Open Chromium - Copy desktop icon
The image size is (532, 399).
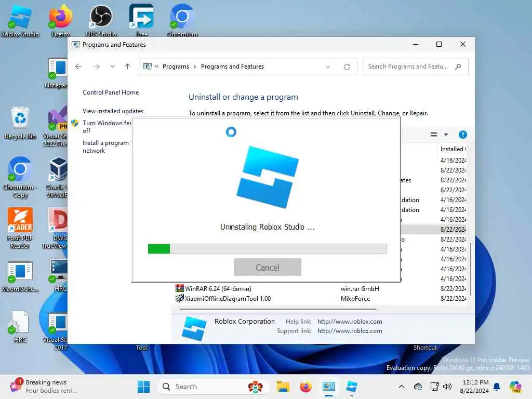[x=20, y=177]
